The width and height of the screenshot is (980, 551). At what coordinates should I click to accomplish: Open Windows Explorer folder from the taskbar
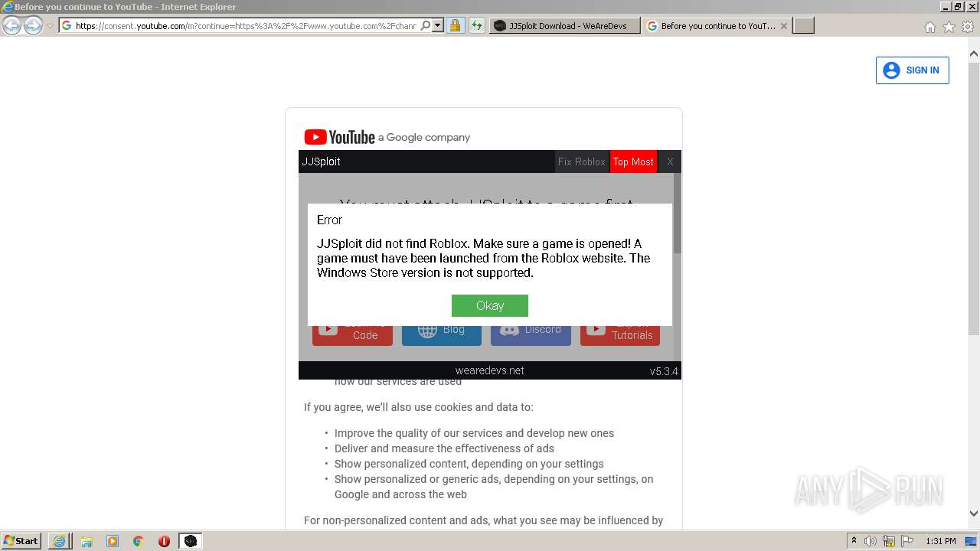pos(87,541)
